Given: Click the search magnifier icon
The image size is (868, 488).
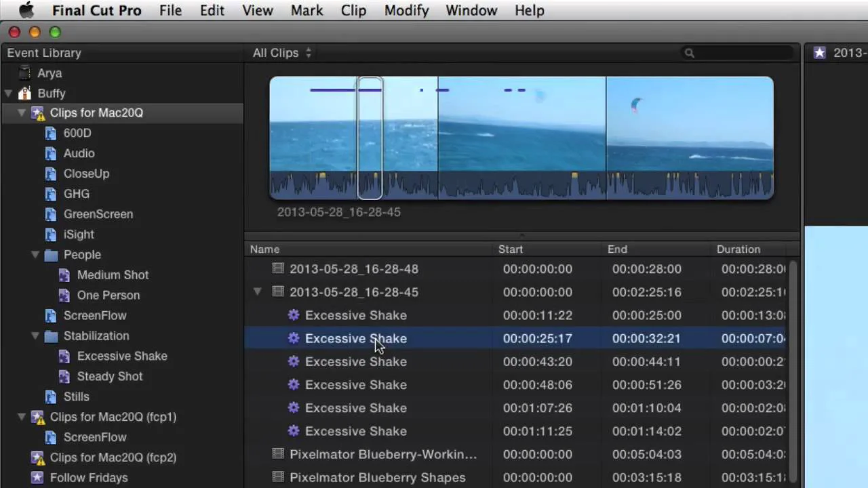Looking at the screenshot, I should (689, 53).
